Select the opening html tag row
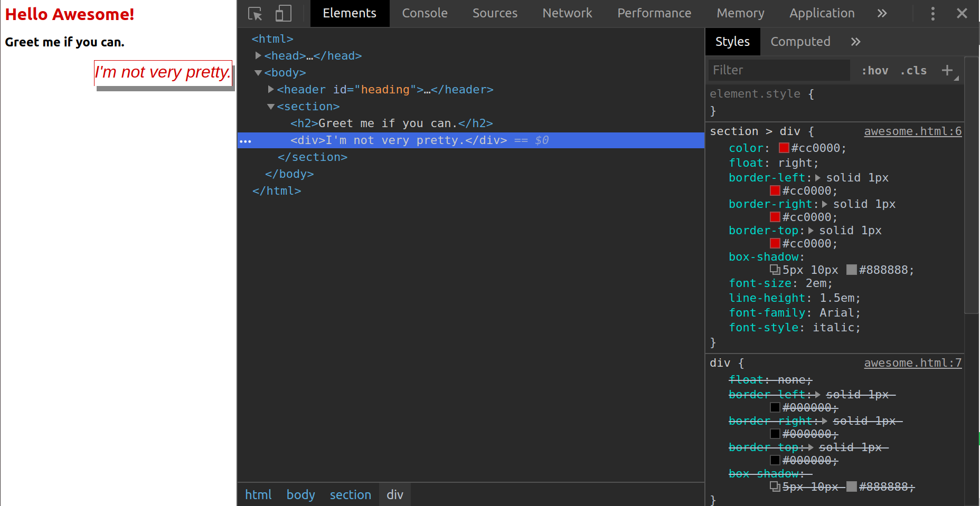Screen dimensions: 980x506 pos(272,39)
